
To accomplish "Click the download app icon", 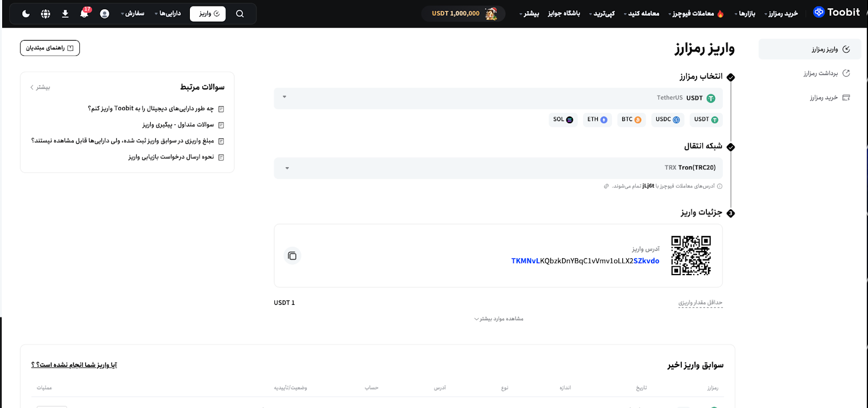I will point(65,14).
